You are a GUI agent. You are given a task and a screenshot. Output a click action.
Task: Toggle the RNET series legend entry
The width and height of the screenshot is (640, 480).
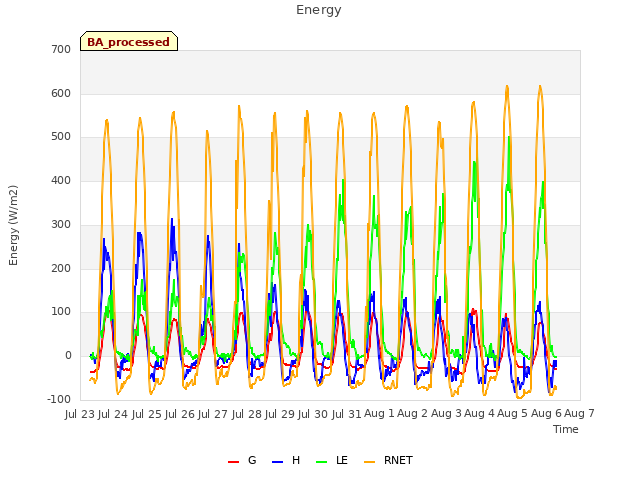[388, 460]
